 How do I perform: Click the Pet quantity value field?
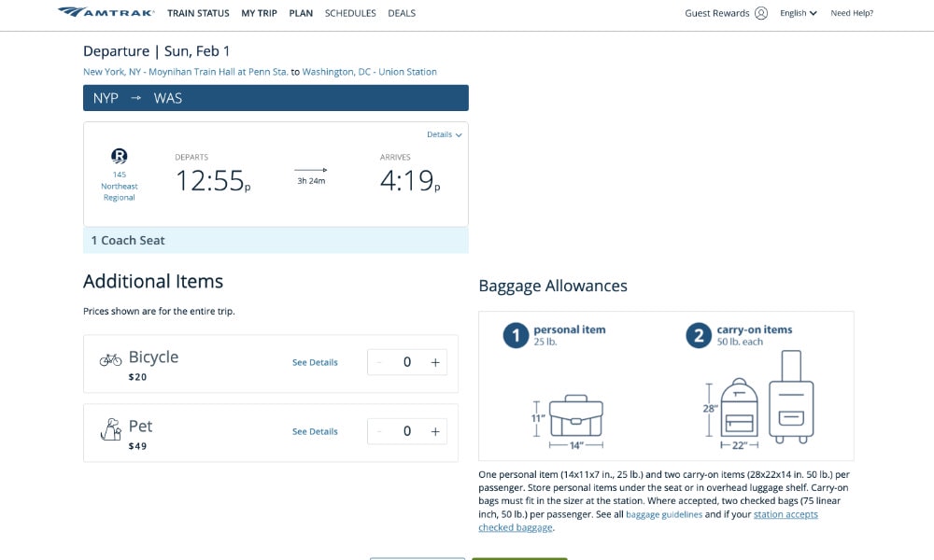coord(407,431)
